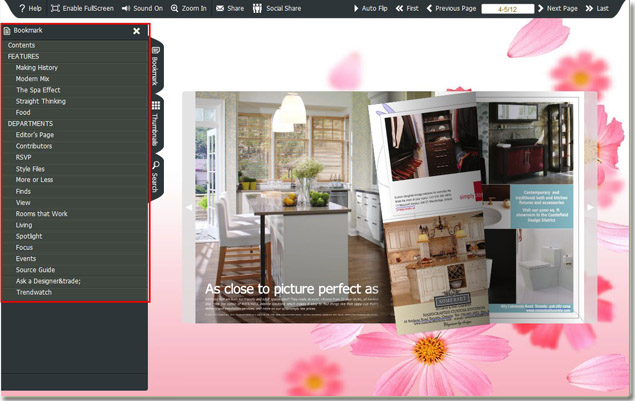Image resolution: width=635 pixels, height=401 pixels.
Task: Click the flipping page with Somerset kitchen ad
Action: tap(431, 215)
